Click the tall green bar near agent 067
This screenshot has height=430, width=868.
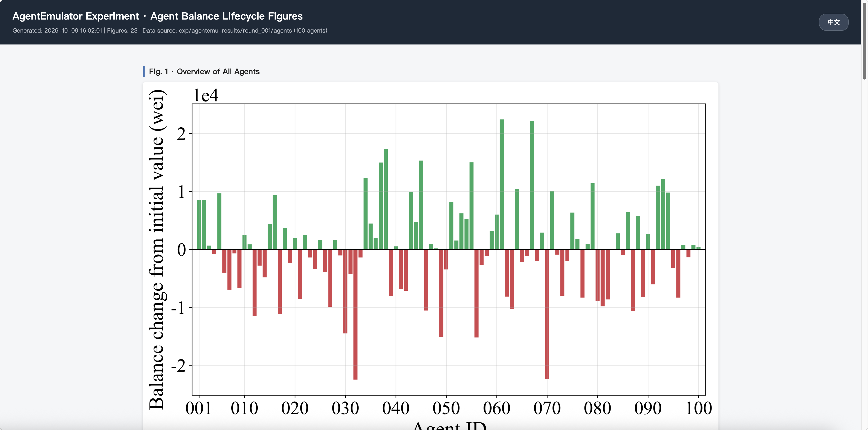click(x=532, y=185)
